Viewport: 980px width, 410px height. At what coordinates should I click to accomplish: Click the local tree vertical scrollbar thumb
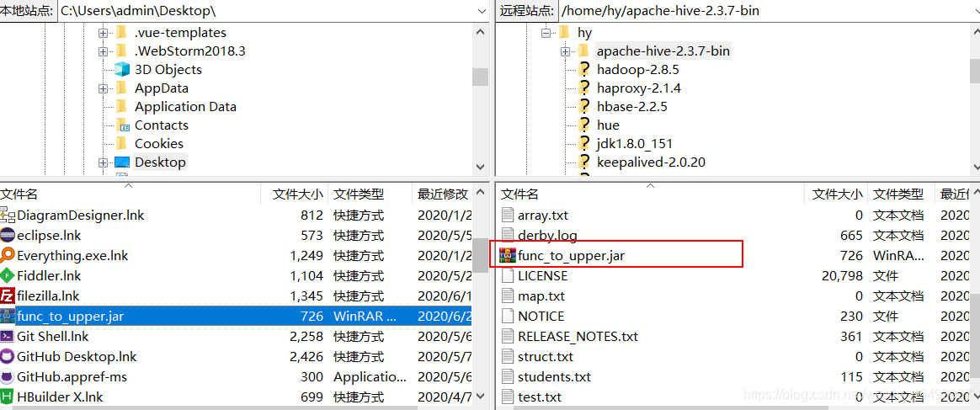pos(480,77)
